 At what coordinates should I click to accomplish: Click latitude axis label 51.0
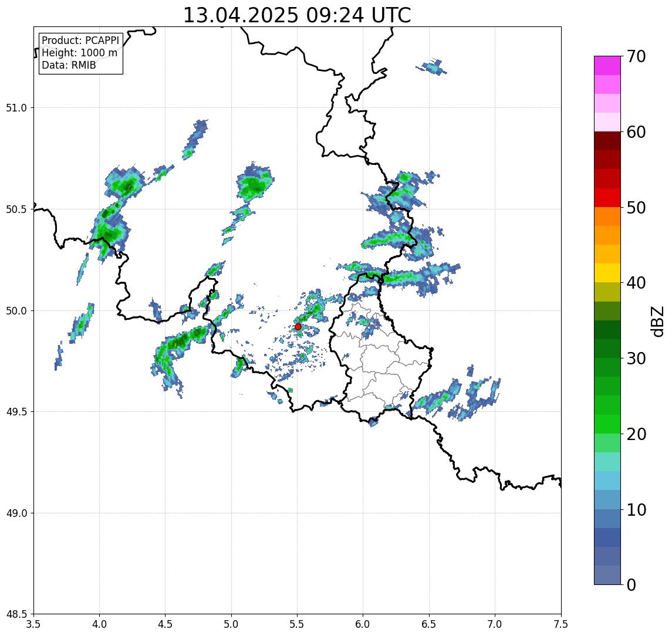click(x=16, y=108)
